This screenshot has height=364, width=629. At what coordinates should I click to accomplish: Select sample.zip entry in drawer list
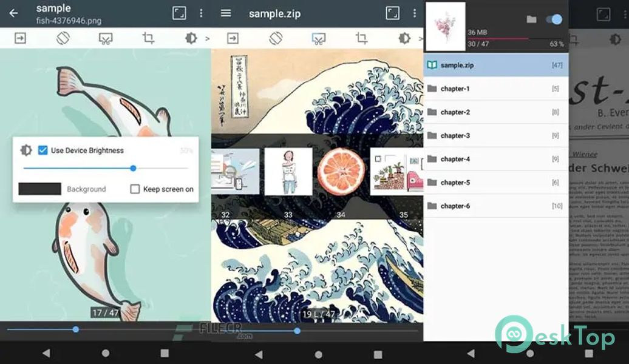pos(496,65)
